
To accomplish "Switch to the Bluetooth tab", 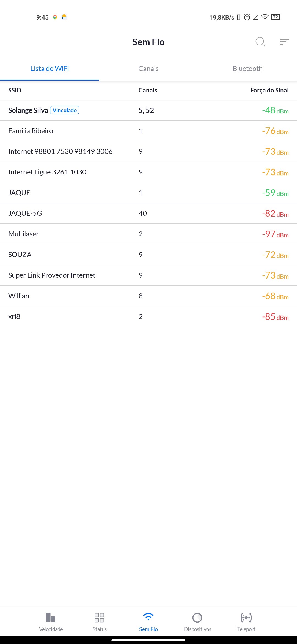I will click(x=248, y=69).
